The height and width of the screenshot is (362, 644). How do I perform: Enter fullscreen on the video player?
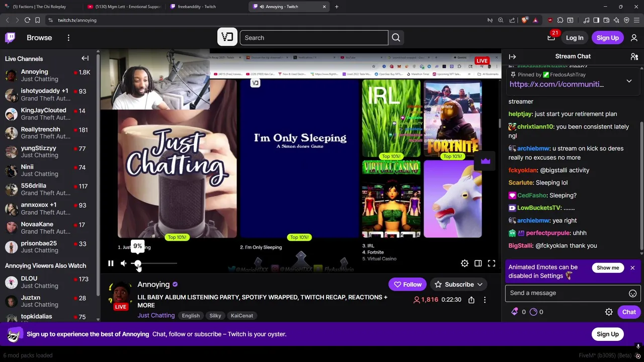click(492, 263)
